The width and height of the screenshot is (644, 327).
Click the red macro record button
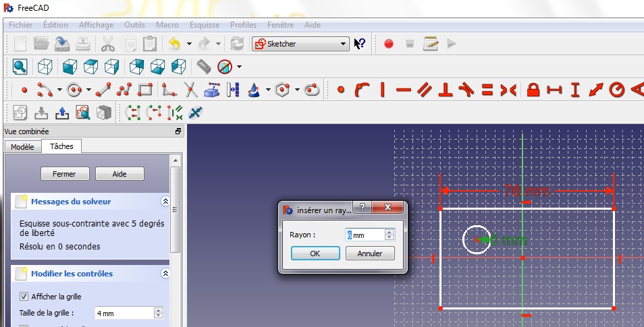tap(389, 44)
